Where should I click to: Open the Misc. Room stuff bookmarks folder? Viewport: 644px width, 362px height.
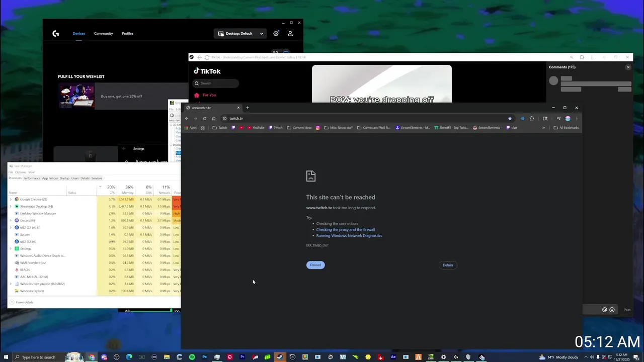(339, 128)
